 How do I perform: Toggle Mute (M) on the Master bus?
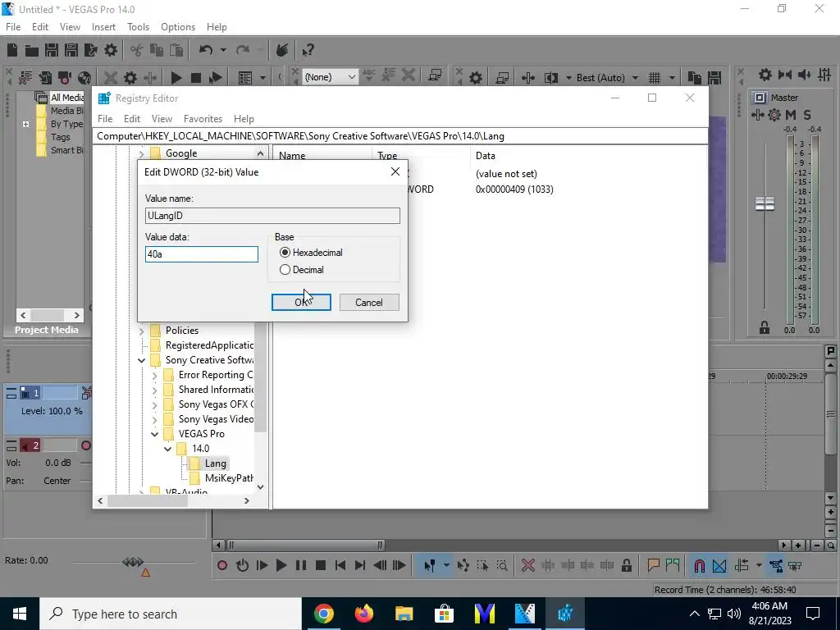point(791,115)
